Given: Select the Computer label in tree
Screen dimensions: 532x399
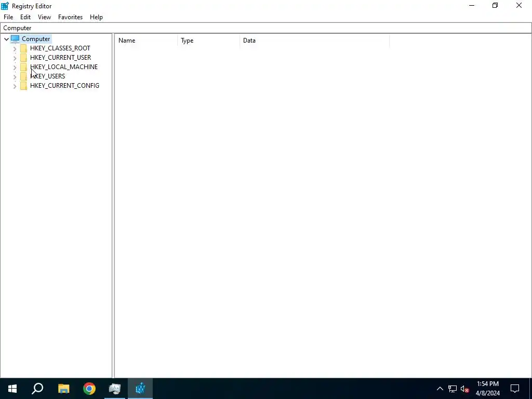Looking at the screenshot, I should [36, 39].
